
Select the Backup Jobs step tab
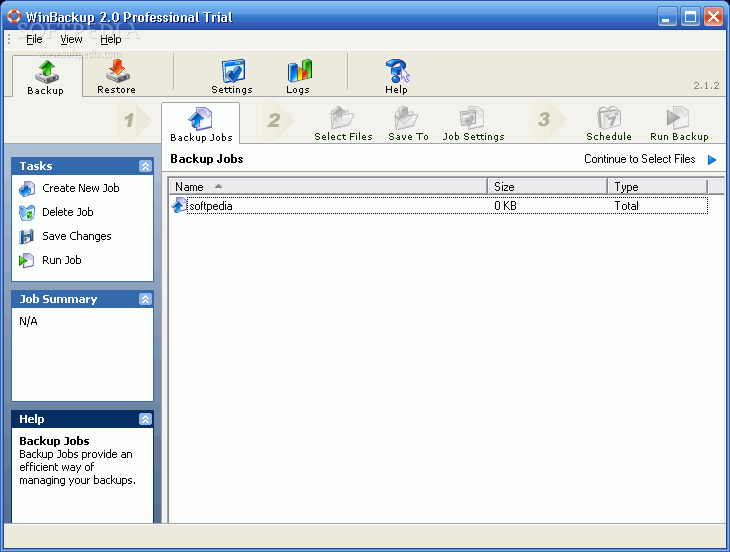coord(201,124)
